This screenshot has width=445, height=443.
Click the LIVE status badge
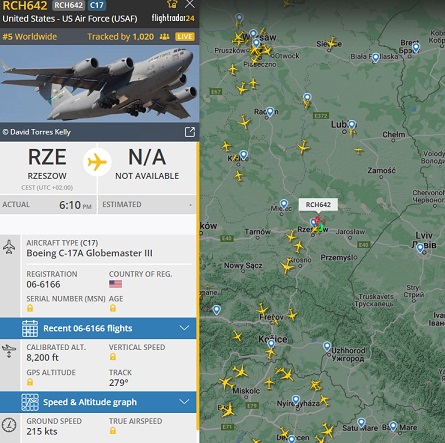(x=185, y=37)
